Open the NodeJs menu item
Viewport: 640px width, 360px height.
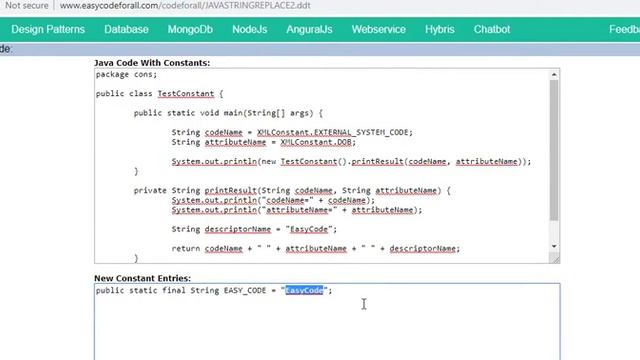(249, 29)
